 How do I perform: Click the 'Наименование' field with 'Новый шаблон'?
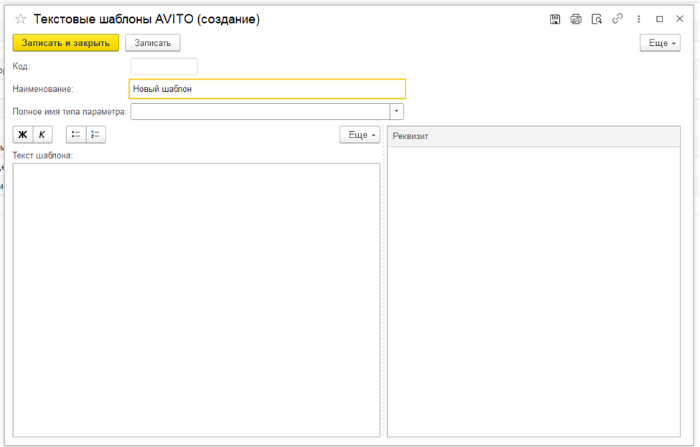click(267, 89)
